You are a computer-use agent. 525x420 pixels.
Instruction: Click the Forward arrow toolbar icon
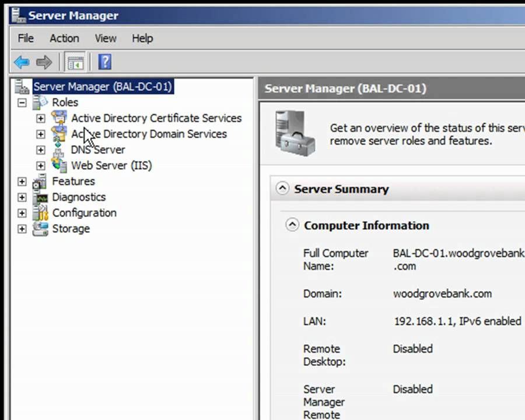44,62
